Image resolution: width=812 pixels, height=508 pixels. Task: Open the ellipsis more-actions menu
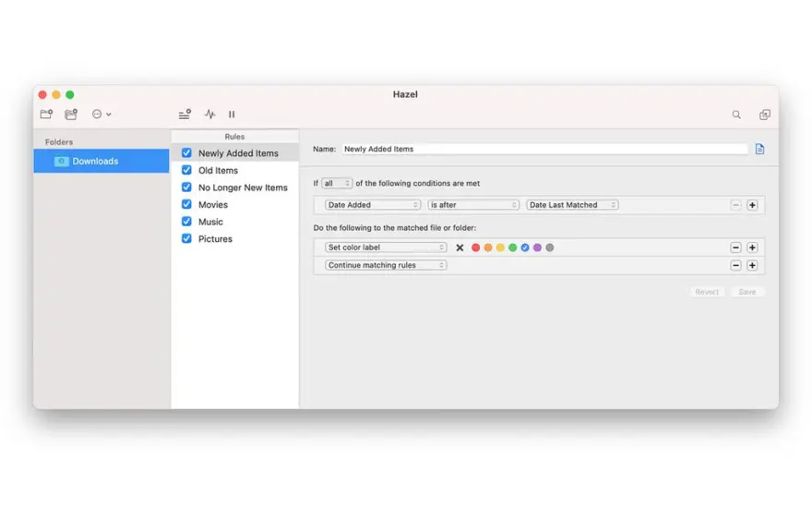[x=101, y=114]
